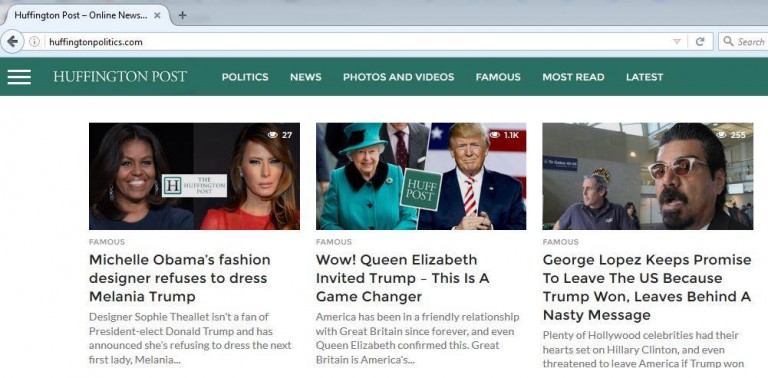The image size is (768, 378).
Task: Click the HUFFINGTON POST site logo
Action: pyautogui.click(x=120, y=76)
